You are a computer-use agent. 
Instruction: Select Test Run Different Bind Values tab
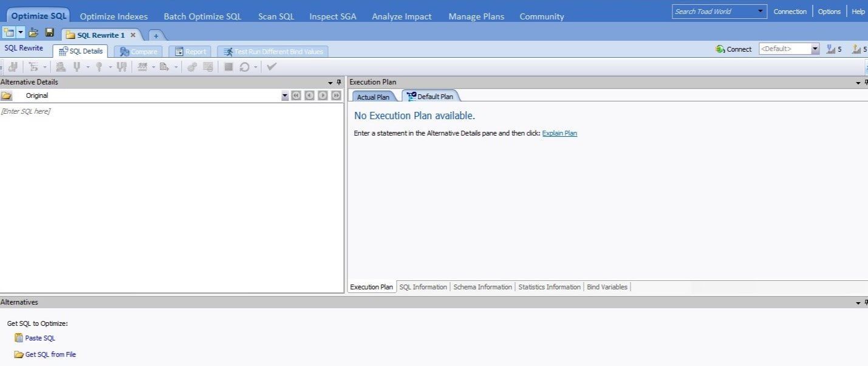click(x=273, y=52)
